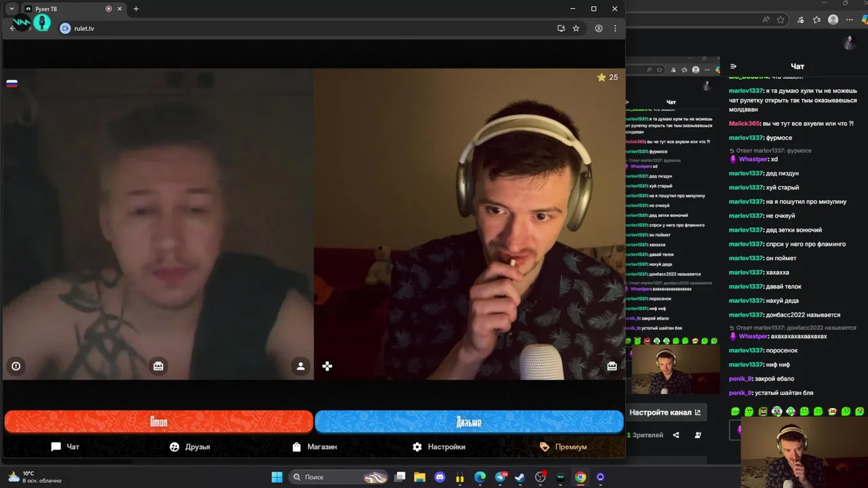Open Chrome's three-dot menu
Image resolution: width=868 pixels, height=488 pixels.
point(615,28)
